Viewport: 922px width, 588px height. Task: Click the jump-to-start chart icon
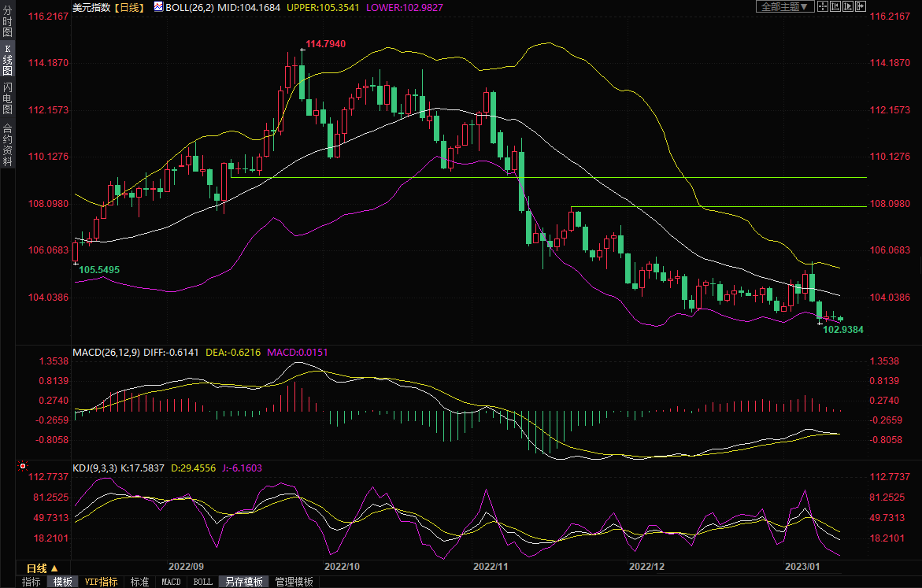pyautogui.click(x=836, y=6)
